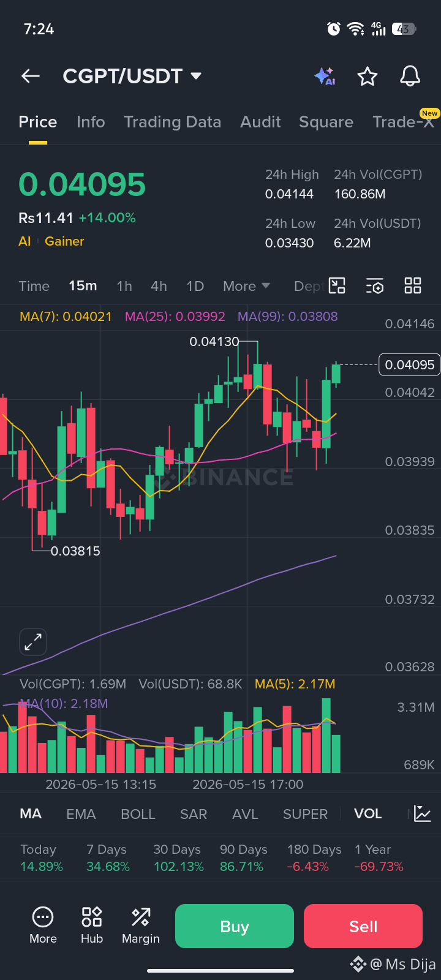Open price alert bell icon
Screen dimensions: 441x980
point(410,76)
